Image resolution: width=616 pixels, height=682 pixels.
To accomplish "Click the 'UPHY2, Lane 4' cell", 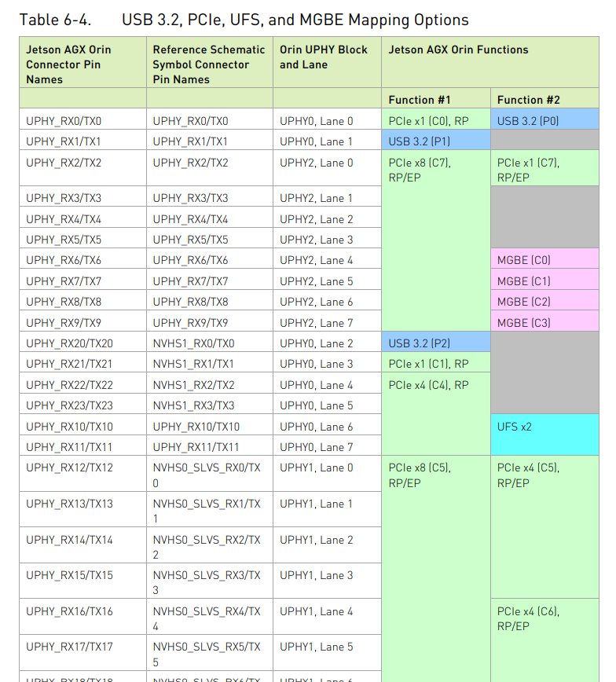I will (x=327, y=258).
